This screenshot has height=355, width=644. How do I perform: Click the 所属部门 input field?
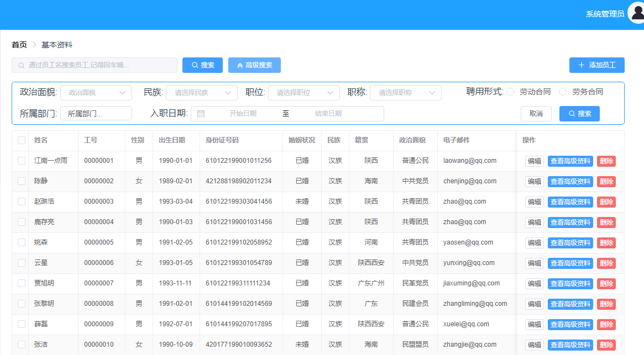pyautogui.click(x=96, y=114)
